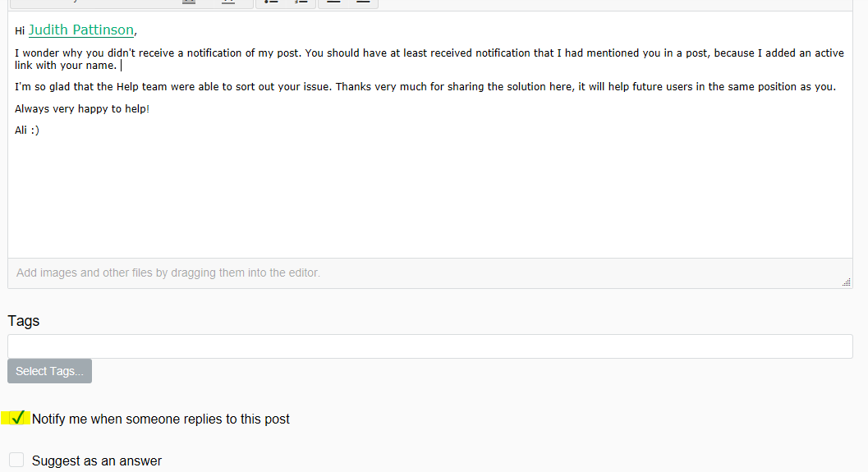Click the 'Add images and other files' drop area

(x=430, y=273)
